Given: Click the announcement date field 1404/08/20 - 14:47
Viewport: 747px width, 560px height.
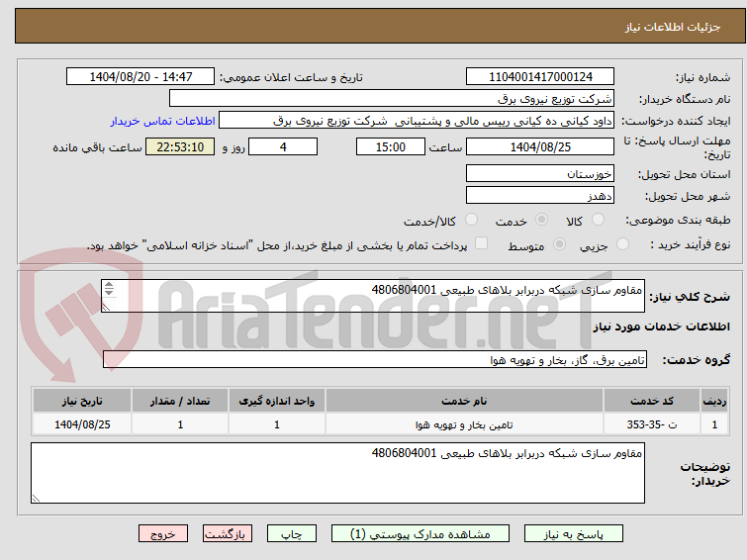Looking at the screenshot, I should point(140,77).
